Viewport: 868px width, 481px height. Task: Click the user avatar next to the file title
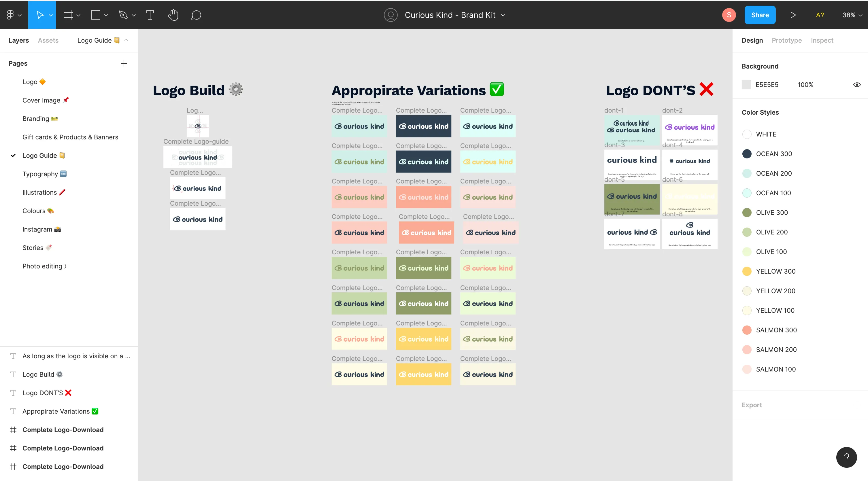point(390,15)
